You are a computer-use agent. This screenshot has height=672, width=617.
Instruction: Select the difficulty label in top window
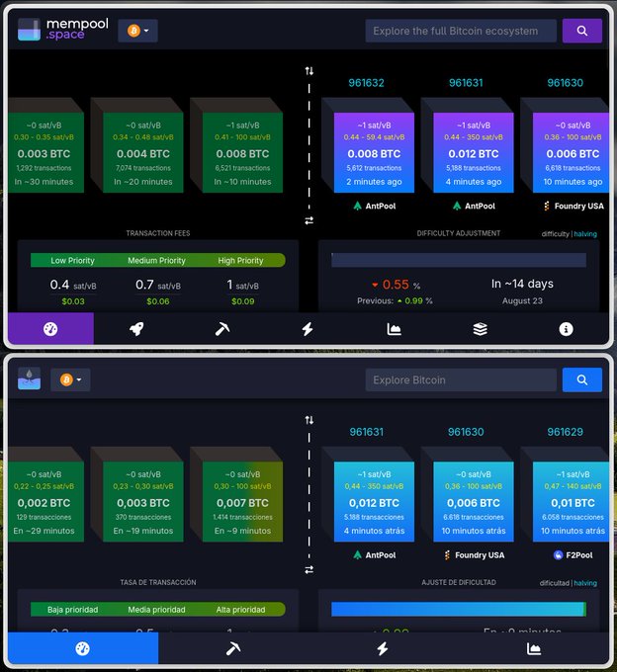[555, 234]
